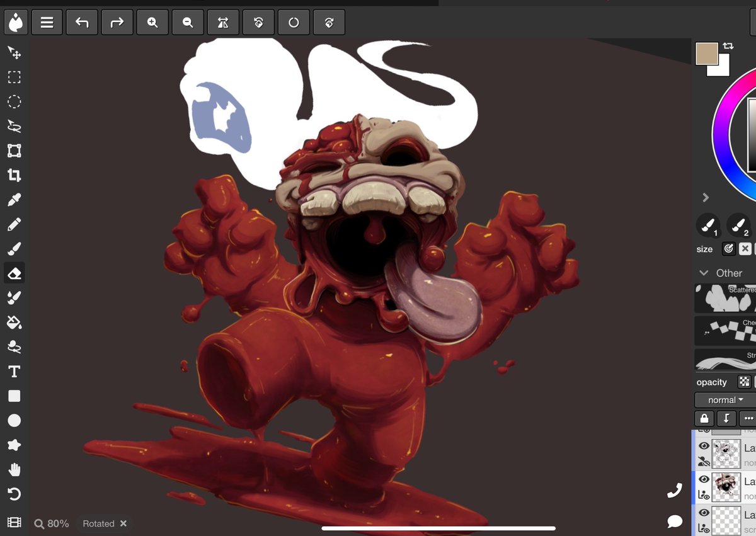Open the hamburger main menu
This screenshot has width=756, height=536.
click(x=47, y=23)
